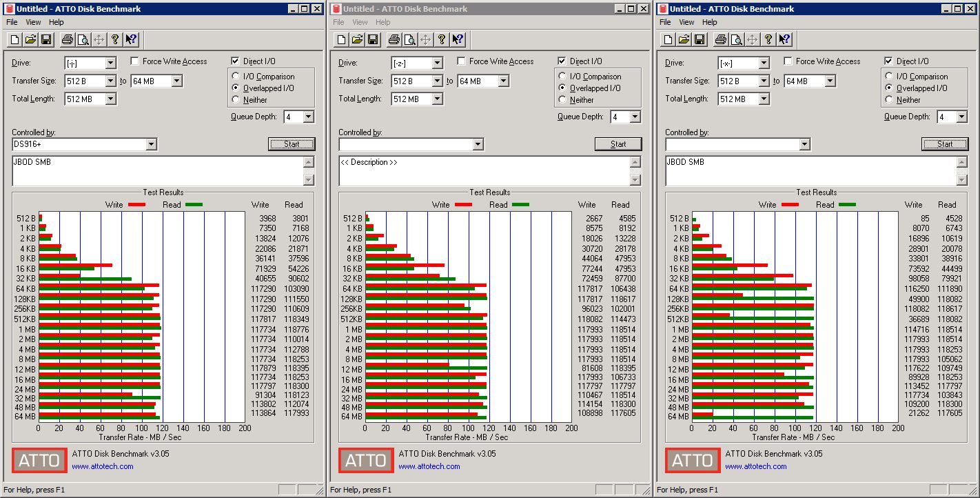Open www.attotech.com link in left window
980x498 pixels.
103,466
